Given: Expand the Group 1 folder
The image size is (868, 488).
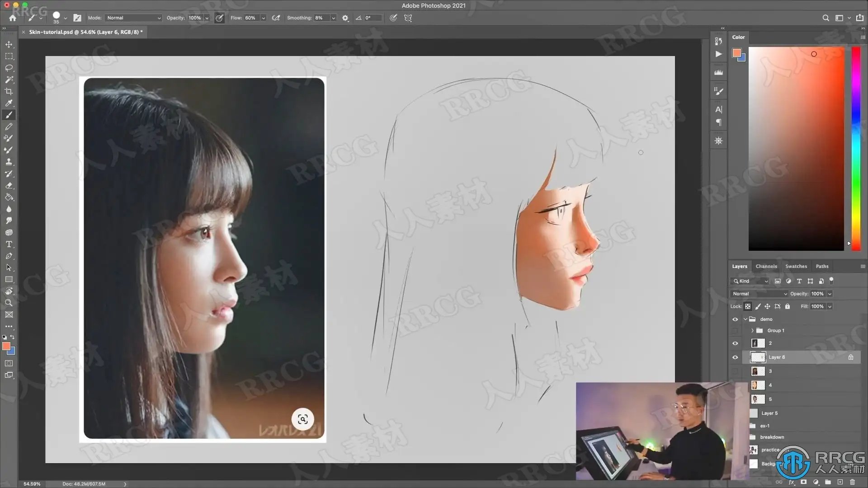Looking at the screenshot, I should [752, 331].
